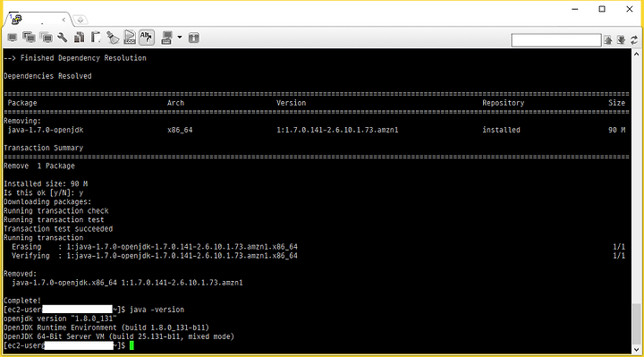Click 'OpenJDK Runtime Environment' line
Screen dimensions: 644x357
coord(106,327)
